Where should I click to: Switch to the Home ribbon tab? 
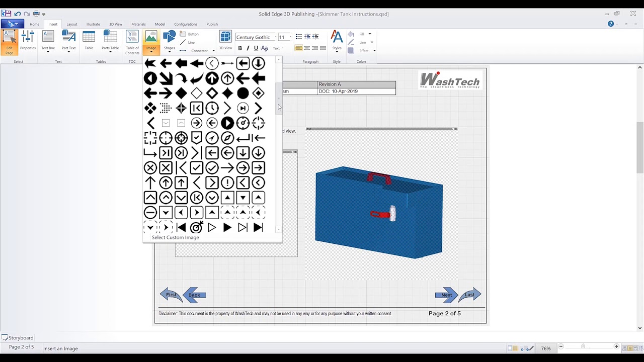34,24
